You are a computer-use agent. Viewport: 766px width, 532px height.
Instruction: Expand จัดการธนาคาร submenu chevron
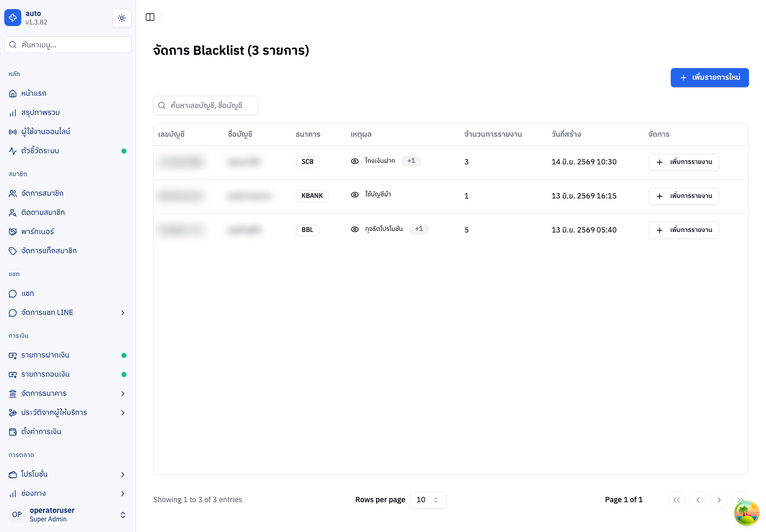click(123, 393)
